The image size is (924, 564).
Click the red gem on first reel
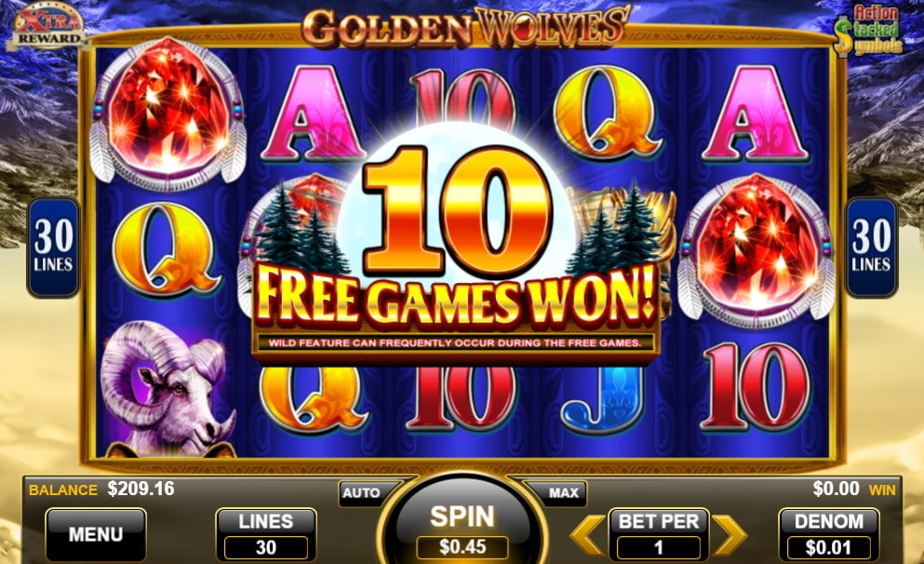[168, 114]
